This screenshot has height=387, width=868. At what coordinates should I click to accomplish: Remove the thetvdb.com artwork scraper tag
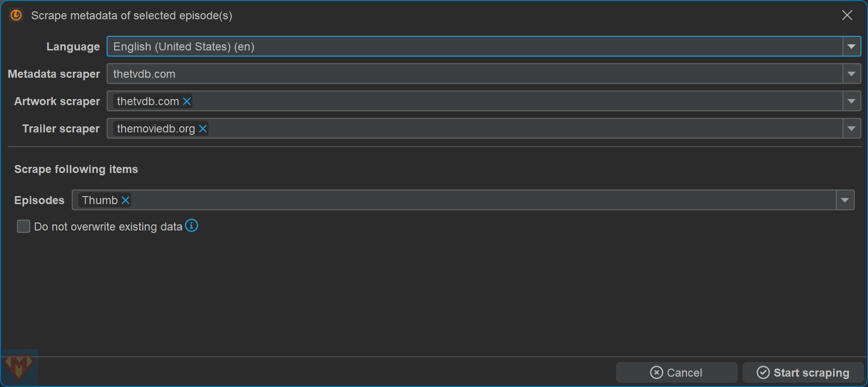(187, 101)
